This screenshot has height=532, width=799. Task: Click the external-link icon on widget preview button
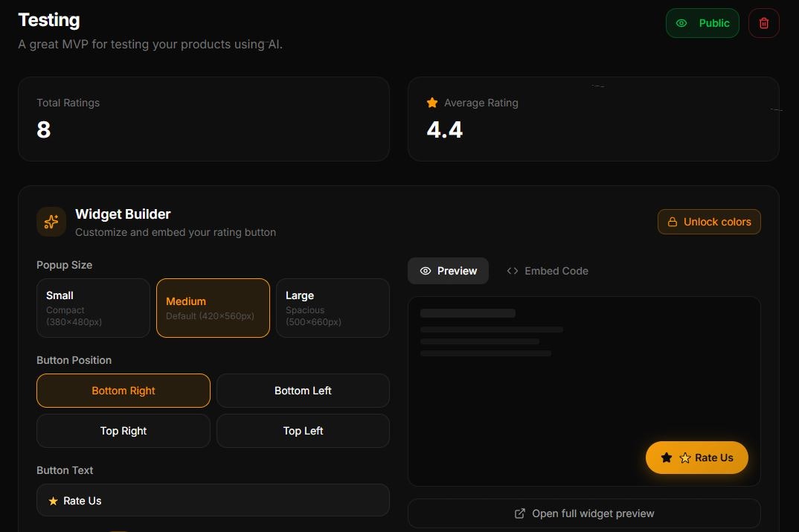[519, 513]
